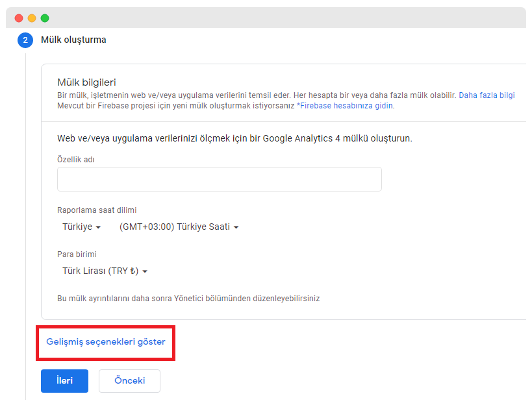Follow the Firebase hesabınıza gidin link
532x407 pixels.
pyautogui.click(x=345, y=105)
